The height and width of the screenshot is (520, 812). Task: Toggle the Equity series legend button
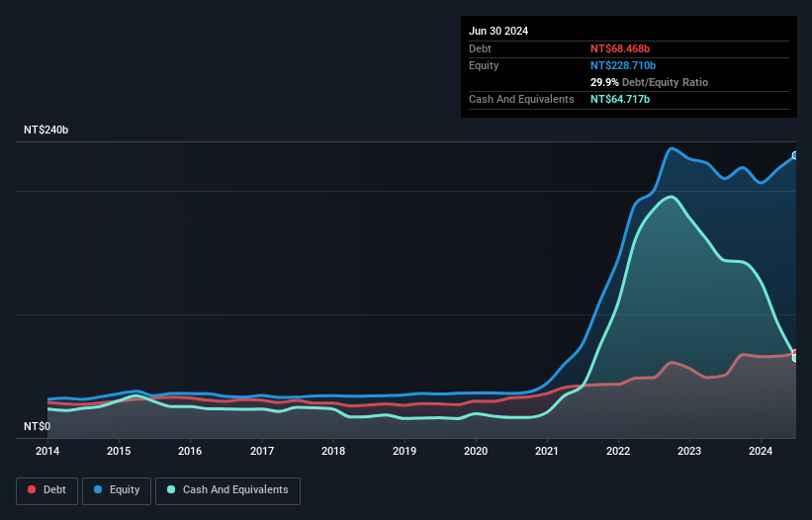tap(117, 490)
